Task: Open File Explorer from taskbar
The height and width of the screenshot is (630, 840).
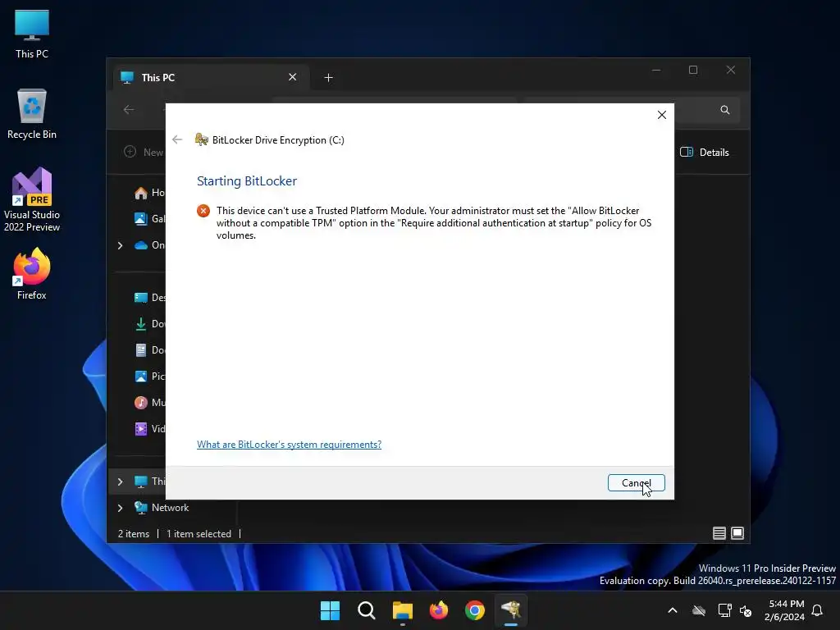Action: tap(402, 610)
